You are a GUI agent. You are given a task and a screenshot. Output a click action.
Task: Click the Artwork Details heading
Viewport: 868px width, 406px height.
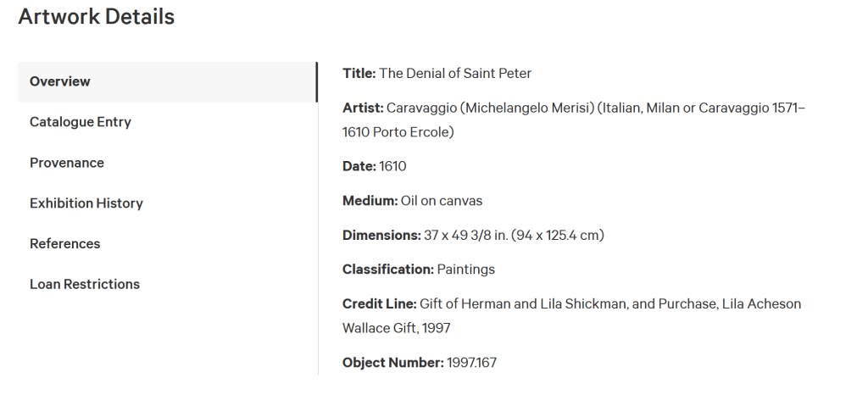[96, 16]
